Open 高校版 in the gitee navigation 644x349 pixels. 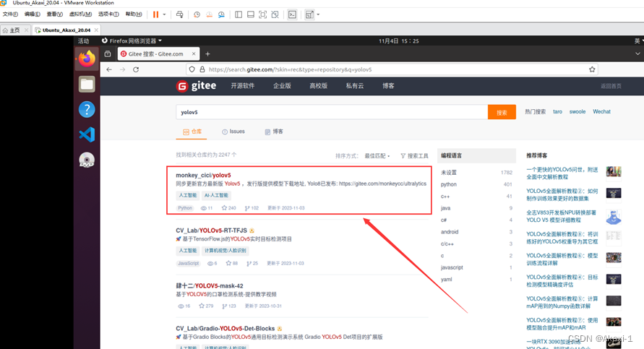click(x=318, y=86)
